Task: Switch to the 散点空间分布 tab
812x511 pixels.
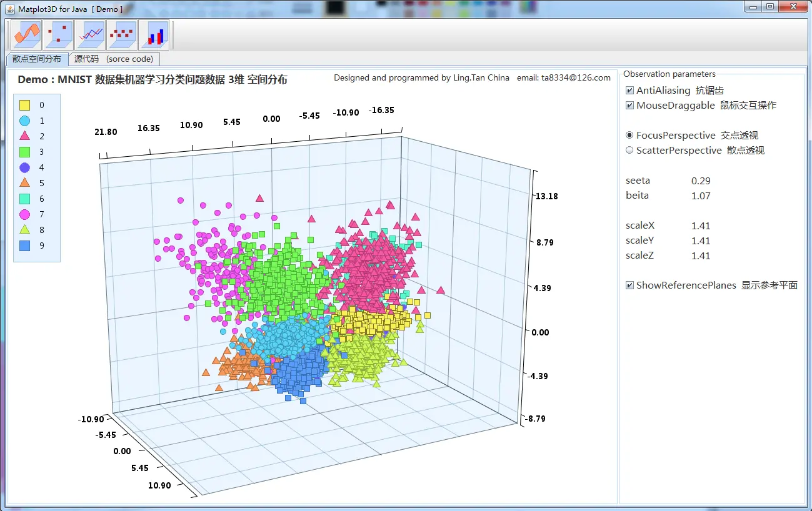Action: pyautogui.click(x=37, y=59)
